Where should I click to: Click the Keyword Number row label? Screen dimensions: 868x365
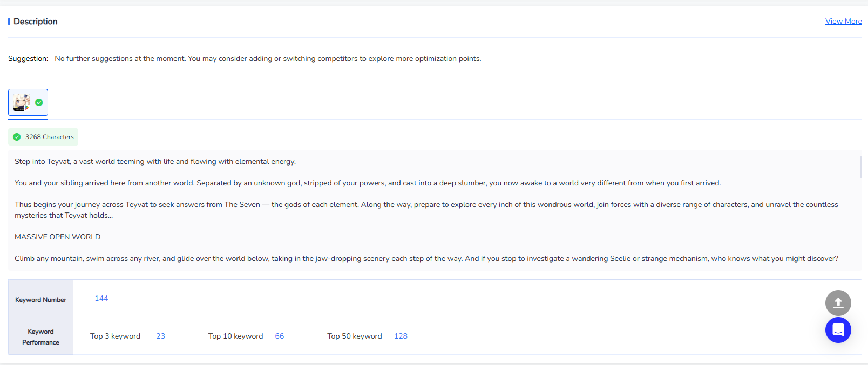[x=40, y=300]
